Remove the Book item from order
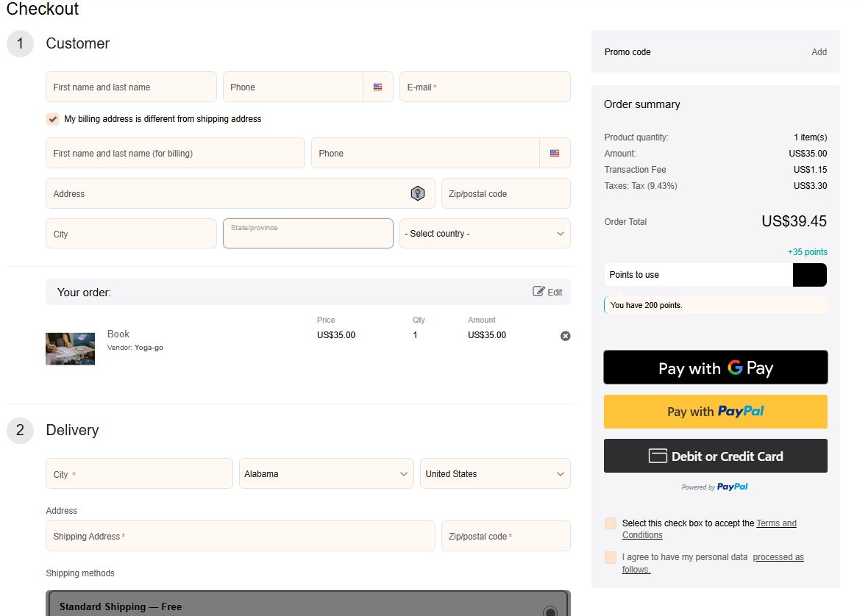This screenshot has height=616, width=857. point(565,336)
